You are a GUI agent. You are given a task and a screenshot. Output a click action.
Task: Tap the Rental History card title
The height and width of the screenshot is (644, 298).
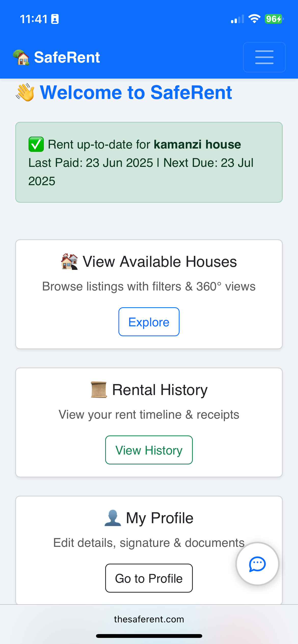pyautogui.click(x=160, y=390)
